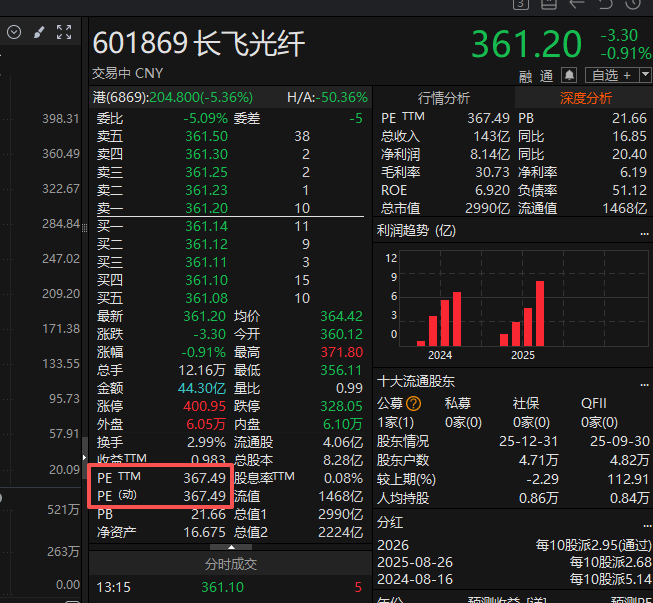Click the plus sign next to 自选
This screenshot has width=653, height=603.
628,75
